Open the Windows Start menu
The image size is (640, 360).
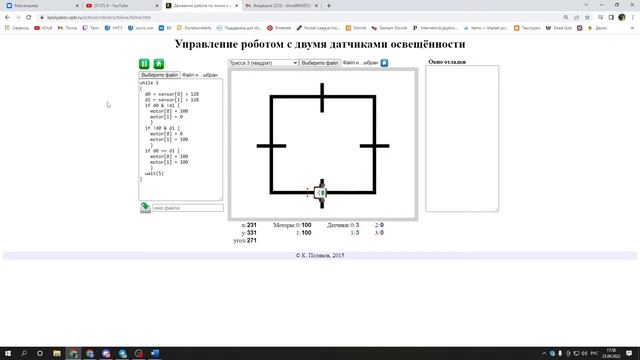tap(8, 353)
